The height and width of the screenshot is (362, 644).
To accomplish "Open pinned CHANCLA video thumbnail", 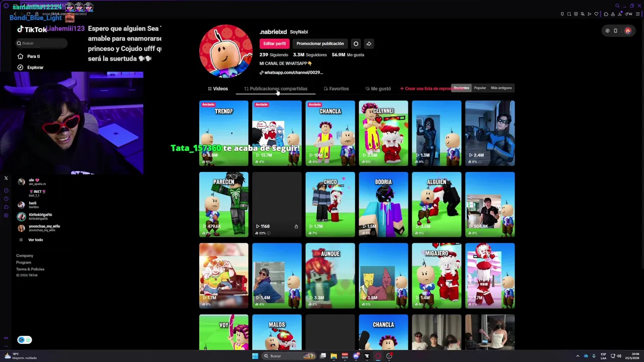I will coord(330,133).
